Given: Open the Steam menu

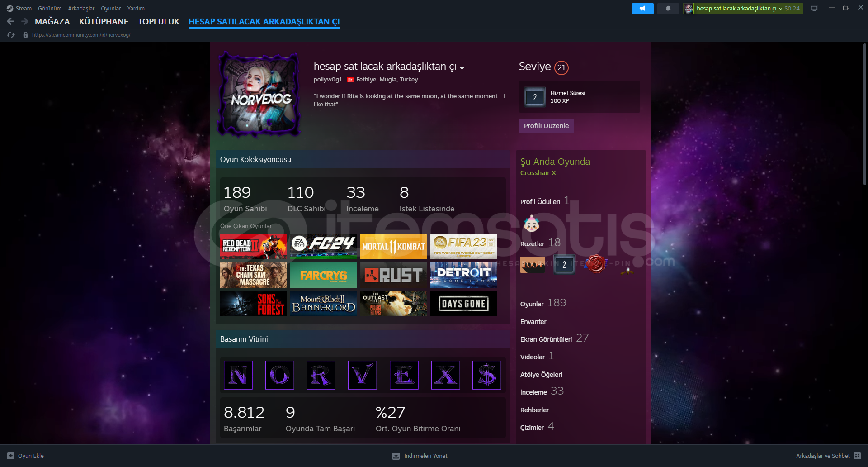Looking at the screenshot, I should pos(24,9).
